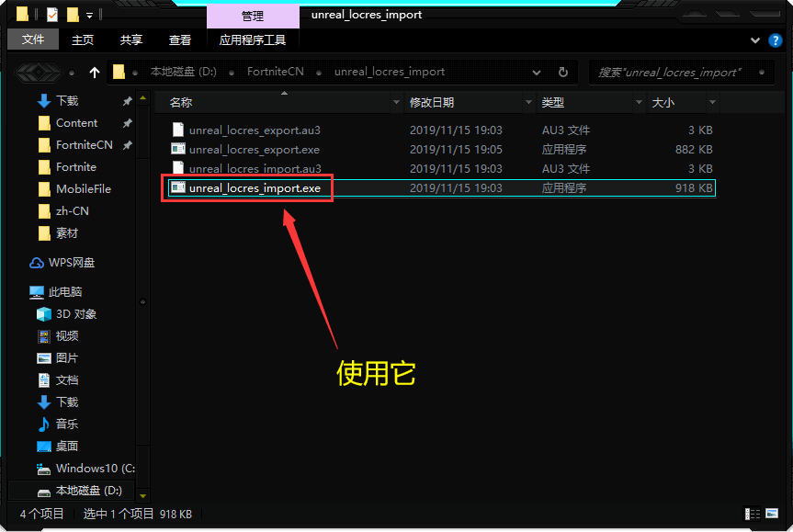Select the 应用程序工具 ribbon tab
The height and width of the screenshot is (532, 793).
(x=253, y=40)
